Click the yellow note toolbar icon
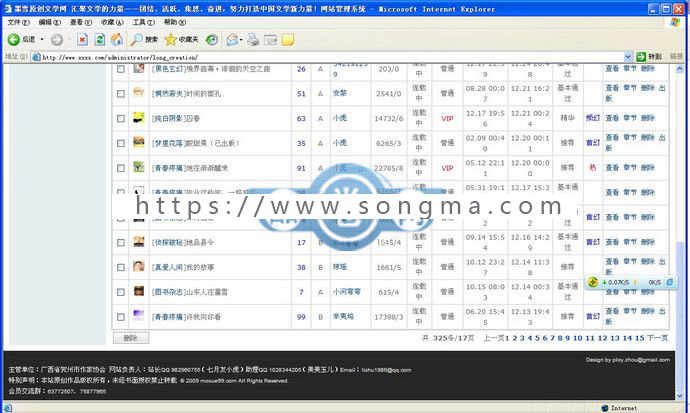 (x=287, y=40)
